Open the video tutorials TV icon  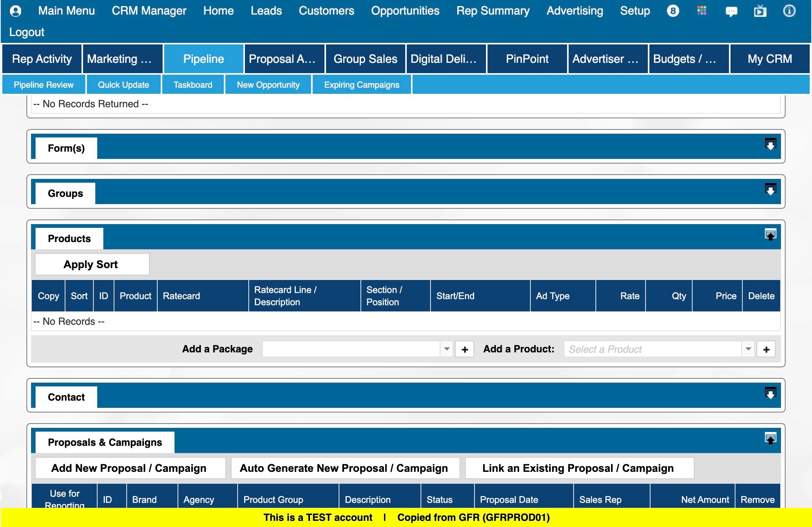point(760,11)
